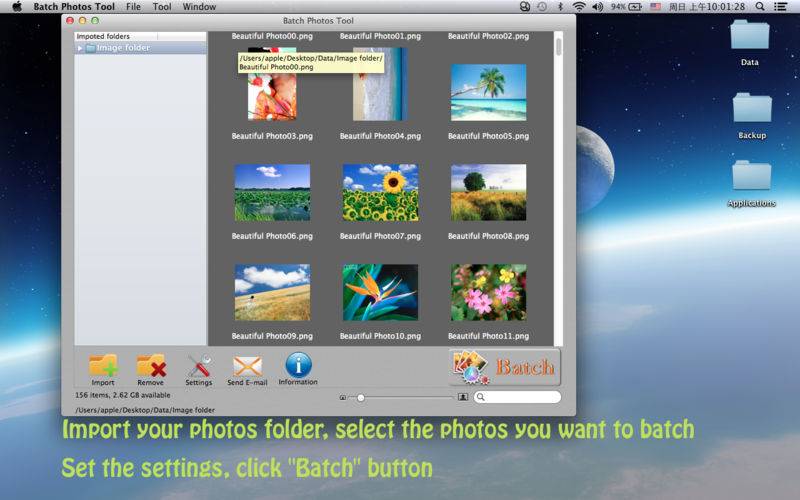Click the Beautiful Photo01.png file name

pos(380,36)
